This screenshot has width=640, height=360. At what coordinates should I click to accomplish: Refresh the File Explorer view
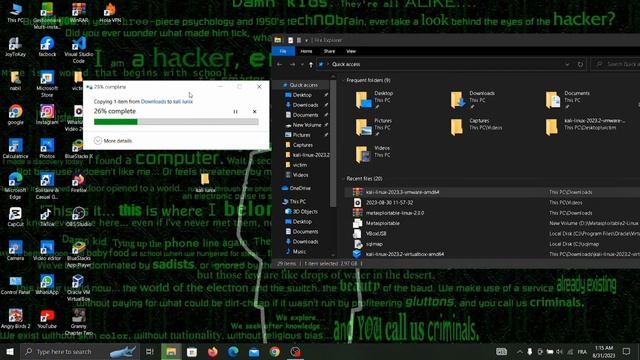pos(580,64)
